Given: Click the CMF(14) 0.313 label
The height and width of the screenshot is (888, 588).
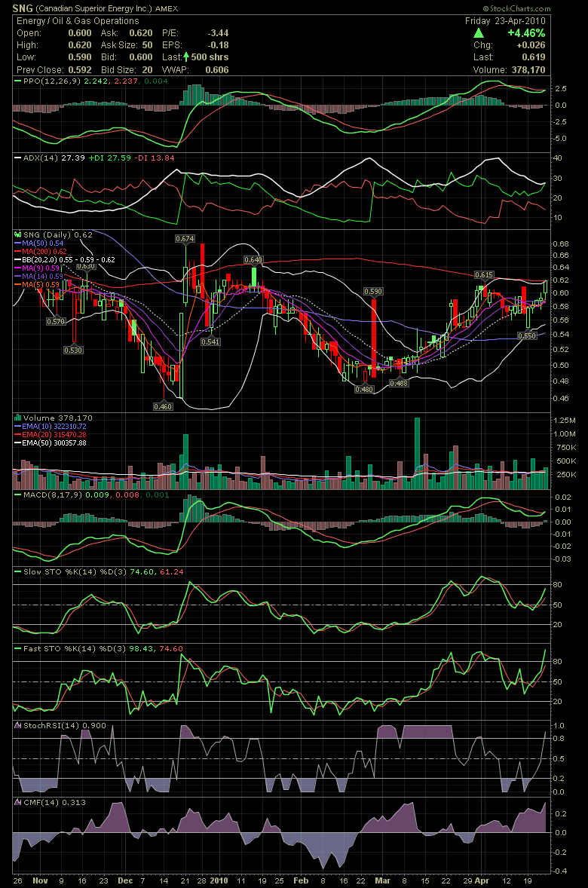Looking at the screenshot, I should [54, 803].
